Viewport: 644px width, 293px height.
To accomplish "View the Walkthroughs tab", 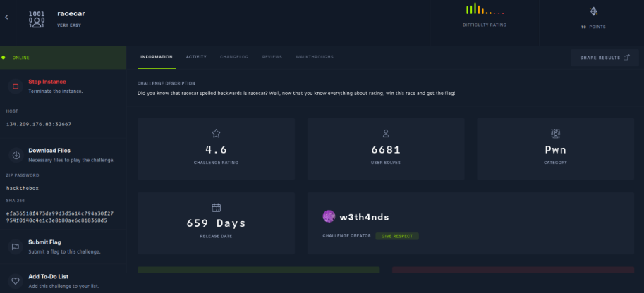I will coord(315,57).
